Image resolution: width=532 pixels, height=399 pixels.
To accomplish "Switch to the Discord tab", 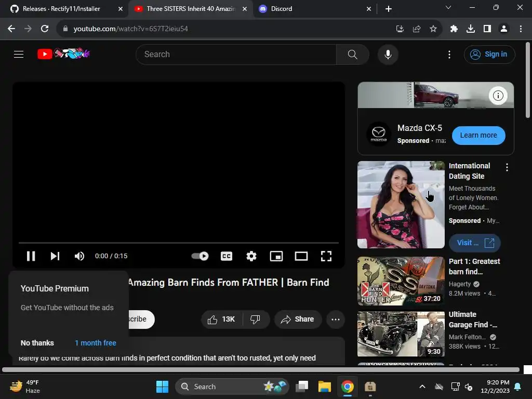I will (x=282, y=9).
